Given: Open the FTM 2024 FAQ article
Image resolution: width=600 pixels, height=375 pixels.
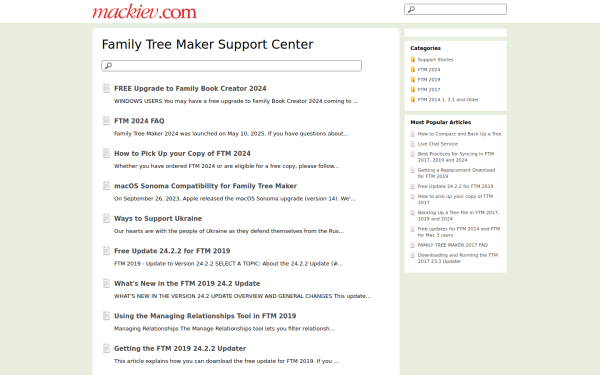Looking at the screenshot, I should click(139, 121).
